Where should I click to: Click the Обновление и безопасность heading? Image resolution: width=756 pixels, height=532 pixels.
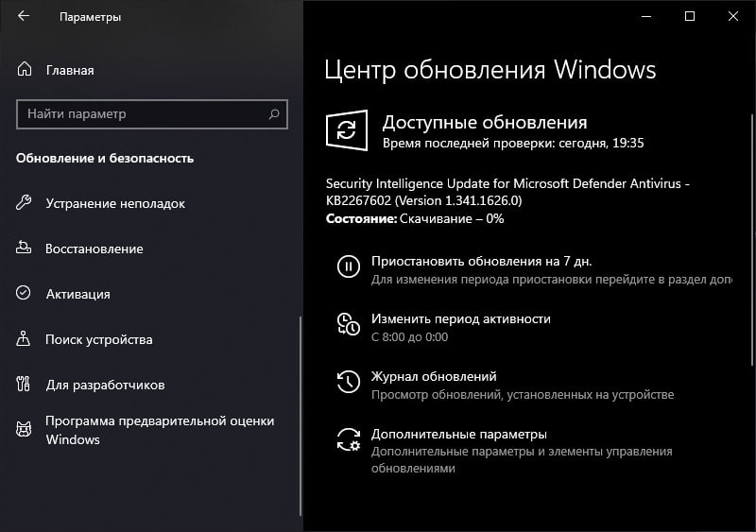105,158
